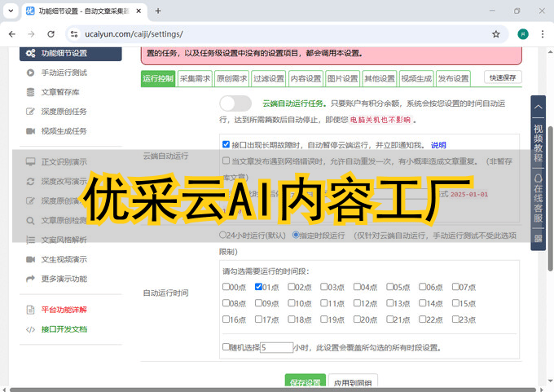Click 更多演示功能 share arrow icon
The image size is (554, 392).
30,279
